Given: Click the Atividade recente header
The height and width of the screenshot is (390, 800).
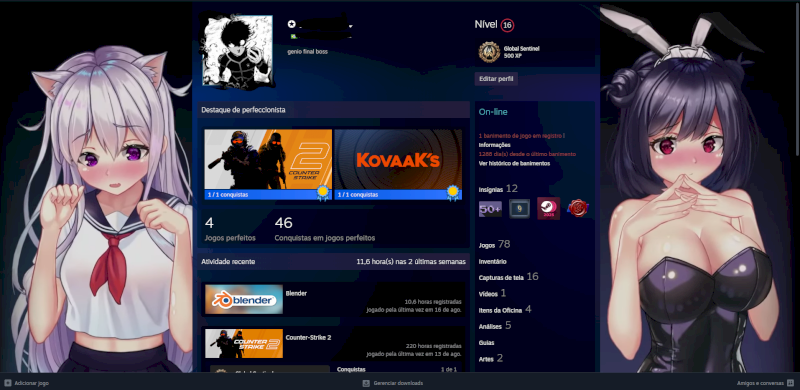Looking at the screenshot, I should pyautogui.click(x=228, y=261).
